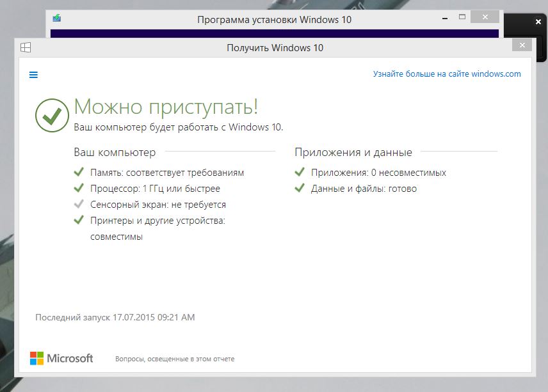The height and width of the screenshot is (392, 548).
Task: Click the checkmark next to 'Процессор'
Action: point(79,188)
